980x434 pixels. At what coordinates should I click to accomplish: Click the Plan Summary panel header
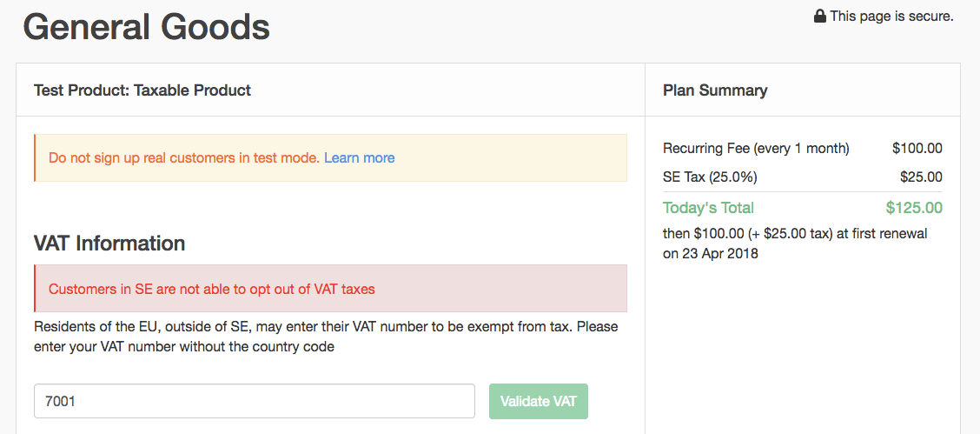coord(715,90)
